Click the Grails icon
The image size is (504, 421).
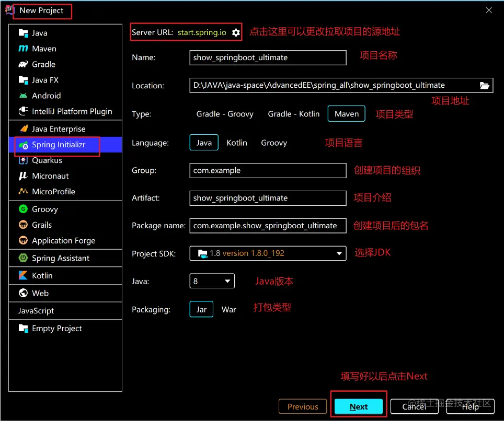[x=23, y=225]
